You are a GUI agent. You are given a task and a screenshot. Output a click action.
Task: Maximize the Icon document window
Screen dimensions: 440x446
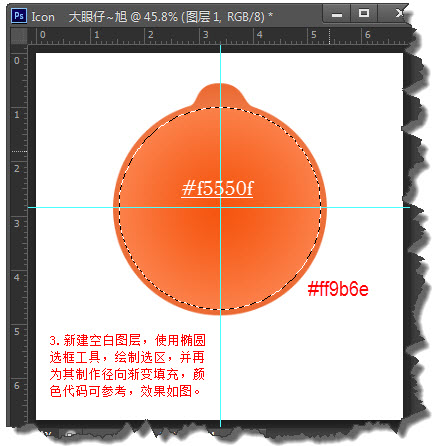(364, 13)
